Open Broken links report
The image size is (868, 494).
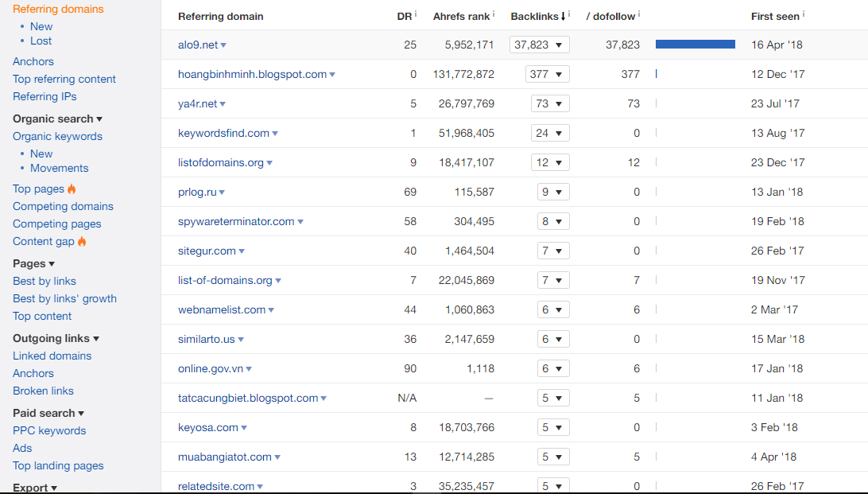point(43,391)
